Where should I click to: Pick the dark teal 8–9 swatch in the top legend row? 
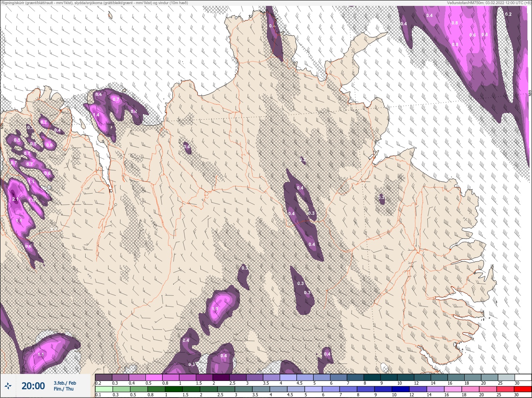point(372,377)
